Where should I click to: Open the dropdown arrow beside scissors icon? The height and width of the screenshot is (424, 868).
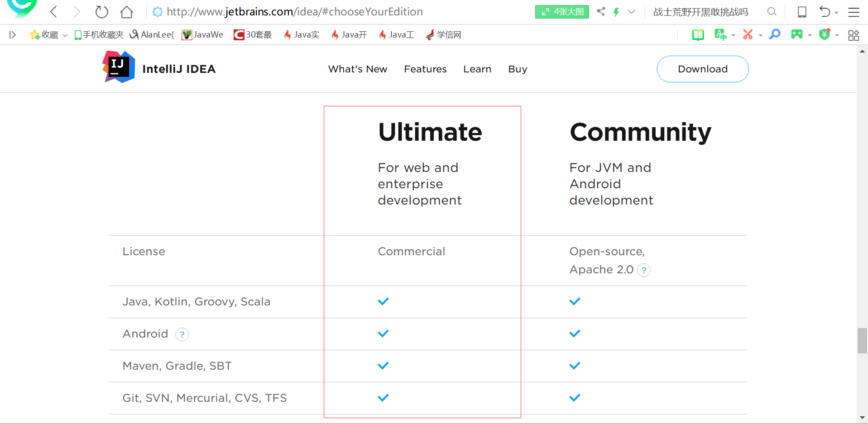pyautogui.click(x=760, y=35)
